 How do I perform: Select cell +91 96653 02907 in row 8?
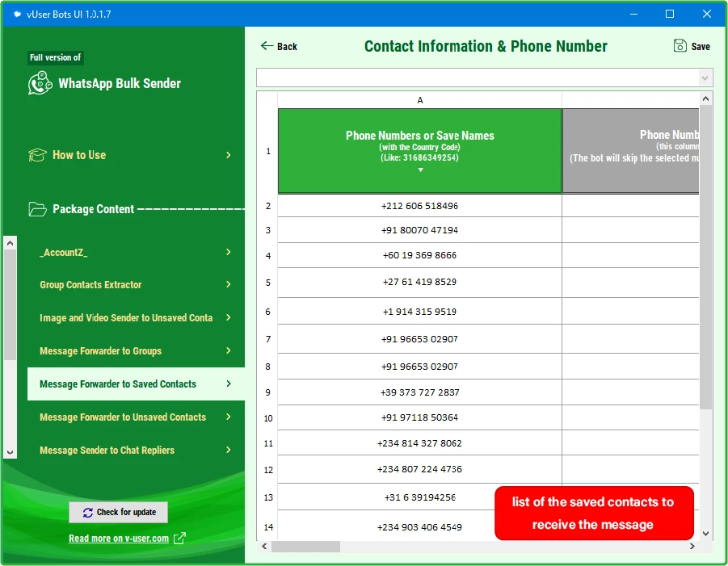419,367
